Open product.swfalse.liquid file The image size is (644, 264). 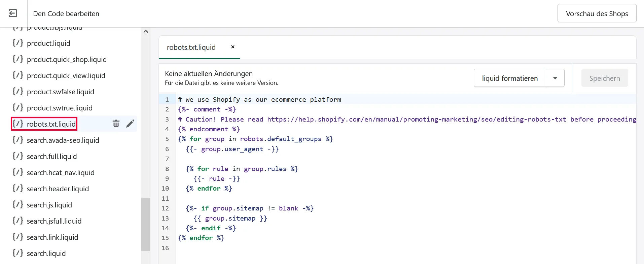pos(61,92)
